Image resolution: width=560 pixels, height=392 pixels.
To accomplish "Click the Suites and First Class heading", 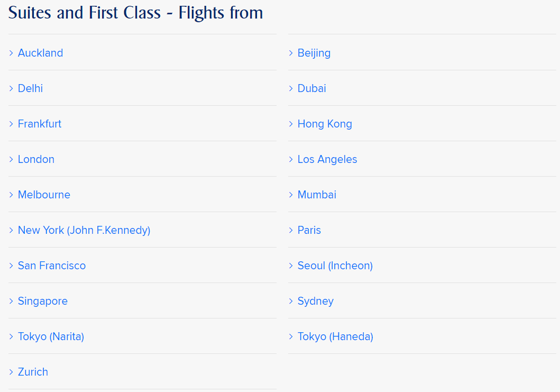I will [x=135, y=13].
